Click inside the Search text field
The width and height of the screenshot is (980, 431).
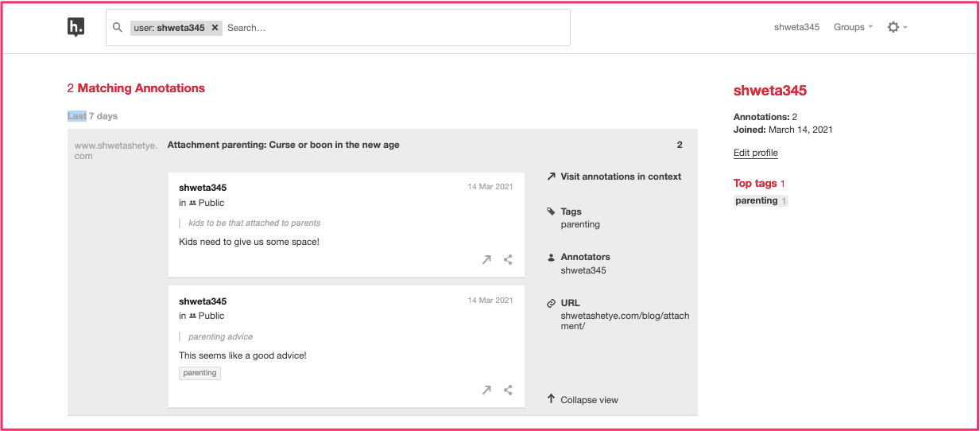[x=395, y=28]
